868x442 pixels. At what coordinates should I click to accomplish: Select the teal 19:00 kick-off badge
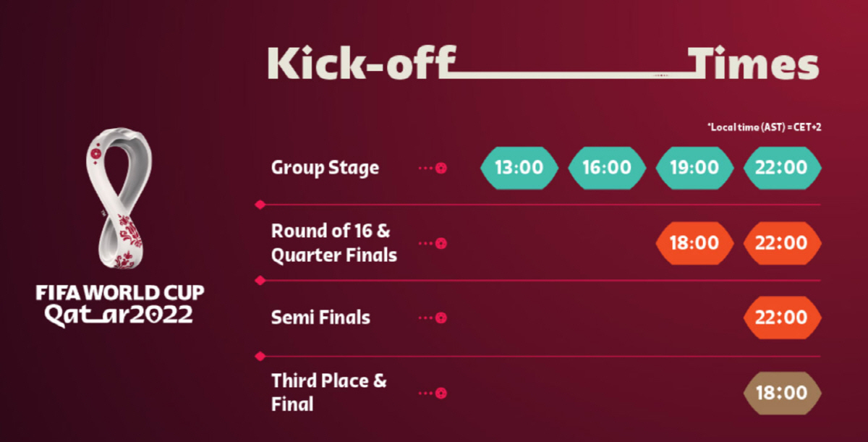pyautogui.click(x=694, y=168)
